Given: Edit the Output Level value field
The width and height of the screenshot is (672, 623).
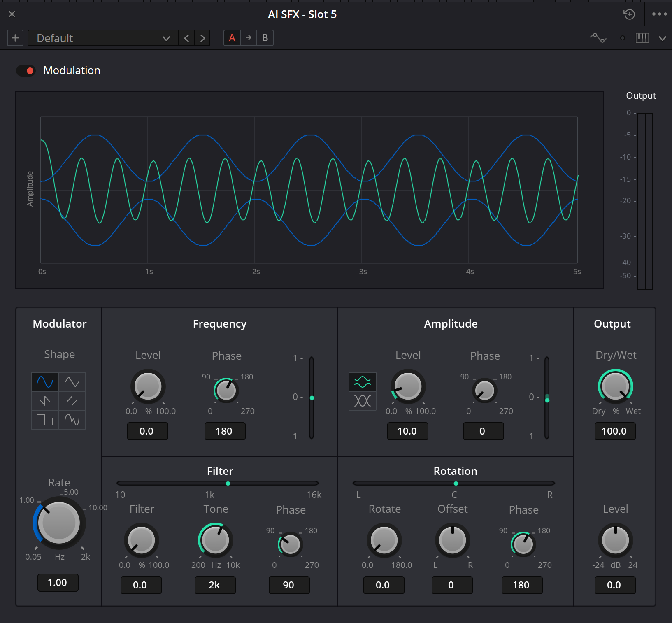Looking at the screenshot, I should pyautogui.click(x=615, y=585).
